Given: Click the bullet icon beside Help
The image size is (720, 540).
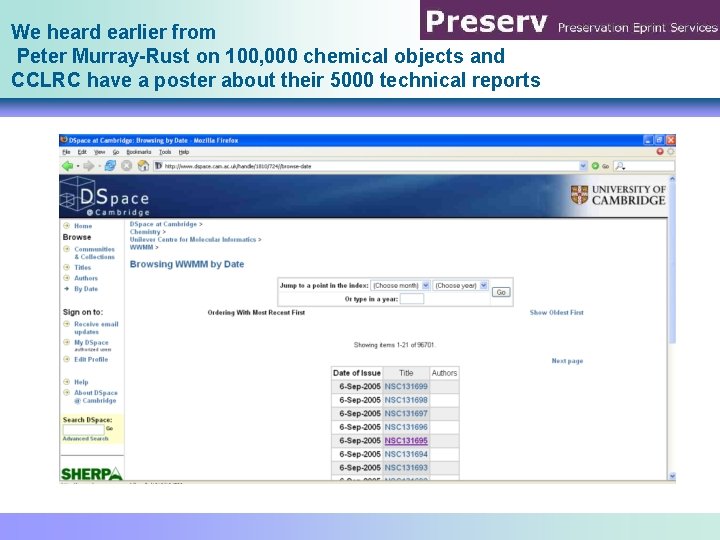Looking at the screenshot, I should (67, 382).
